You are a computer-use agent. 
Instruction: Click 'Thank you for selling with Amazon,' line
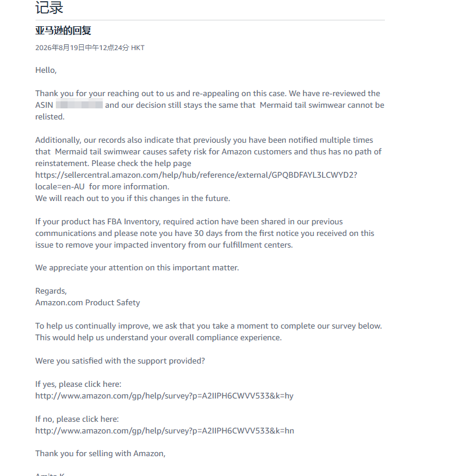(100, 453)
